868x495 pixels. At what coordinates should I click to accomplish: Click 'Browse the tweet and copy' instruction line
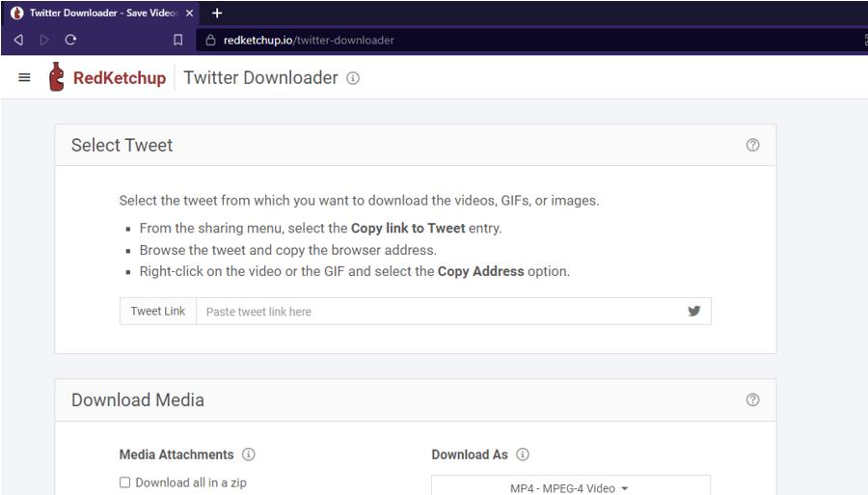tap(287, 250)
